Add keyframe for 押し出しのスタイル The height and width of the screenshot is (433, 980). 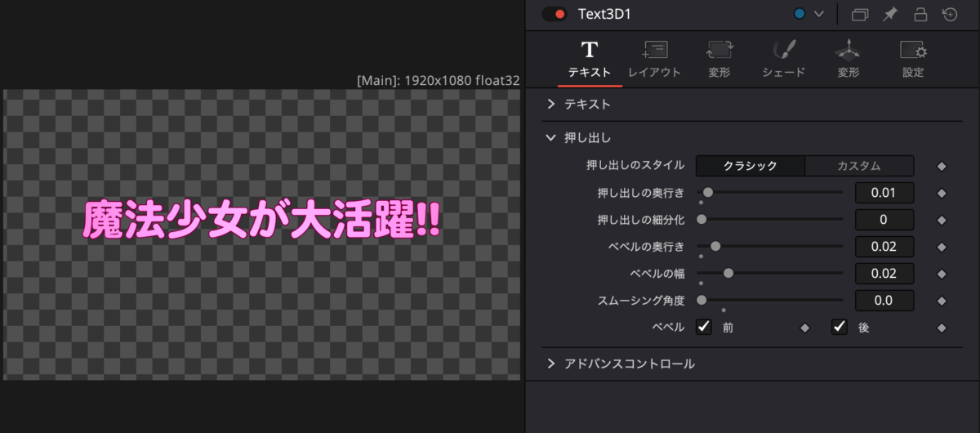coord(942,167)
